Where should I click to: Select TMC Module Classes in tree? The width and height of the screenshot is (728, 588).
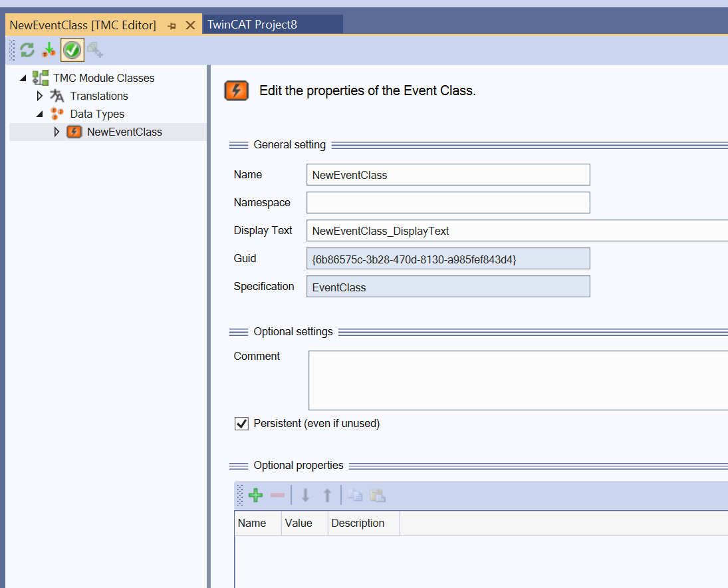104,78
